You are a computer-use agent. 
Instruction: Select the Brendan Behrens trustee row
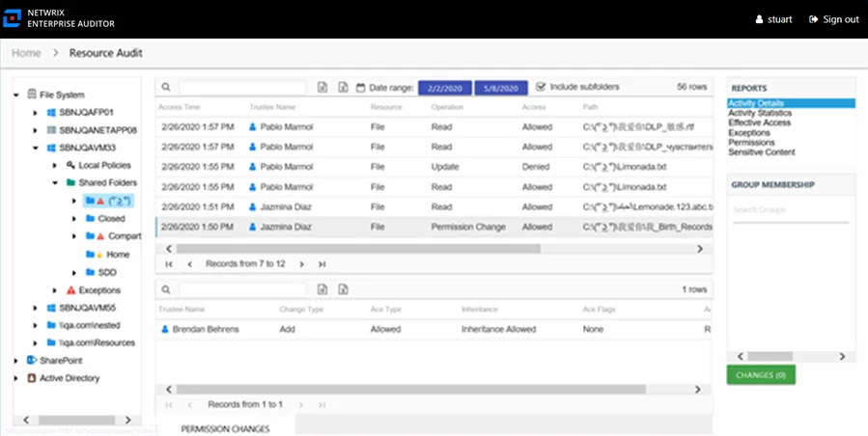[x=434, y=329]
